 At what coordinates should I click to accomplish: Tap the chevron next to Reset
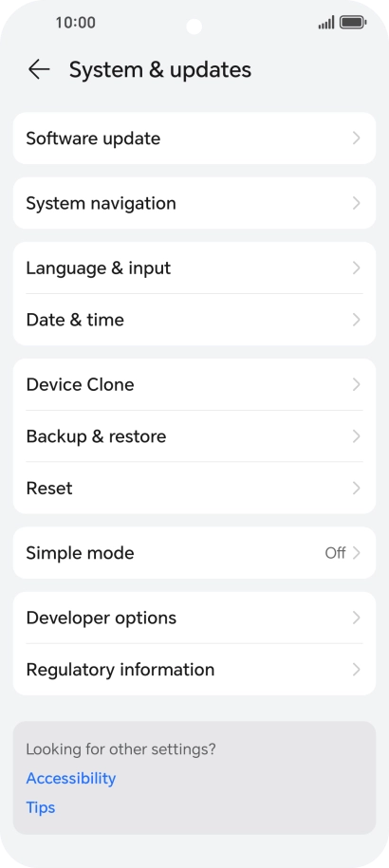pyautogui.click(x=357, y=489)
